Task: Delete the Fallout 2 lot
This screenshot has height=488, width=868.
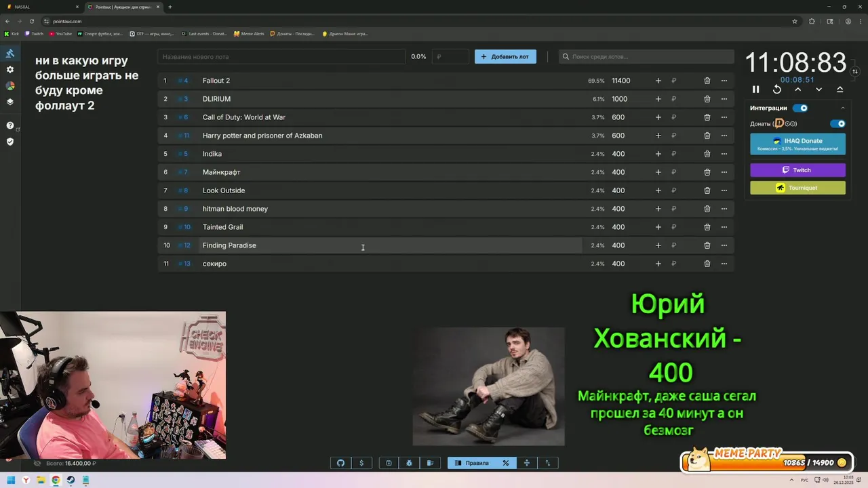Action: click(x=707, y=81)
